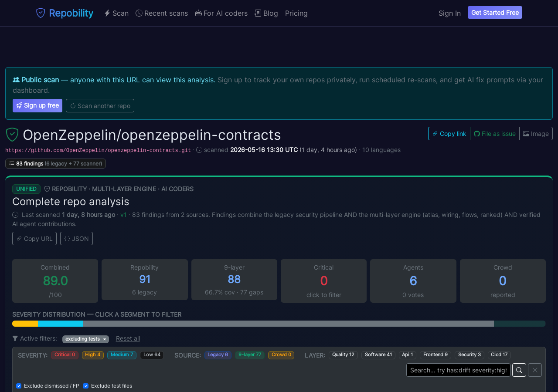Filter by the Cicd 17 layer
Screen dimensions: 558x392
[499, 355]
